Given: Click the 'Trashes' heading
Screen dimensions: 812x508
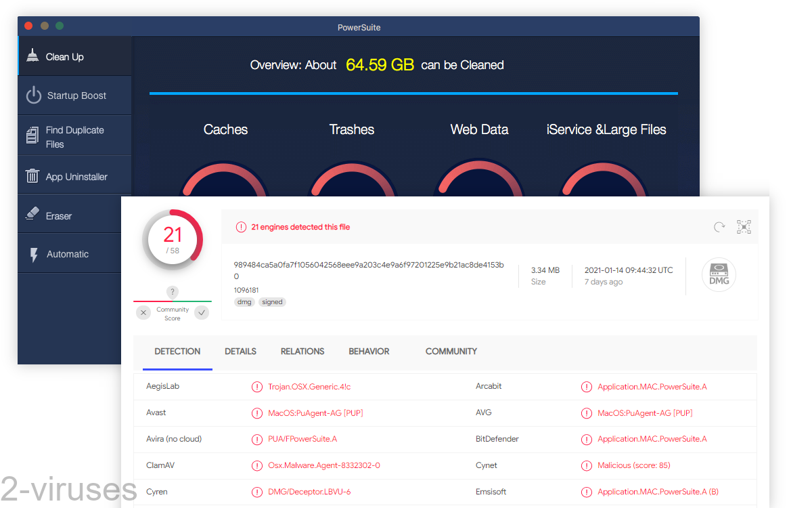Looking at the screenshot, I should coord(352,129).
